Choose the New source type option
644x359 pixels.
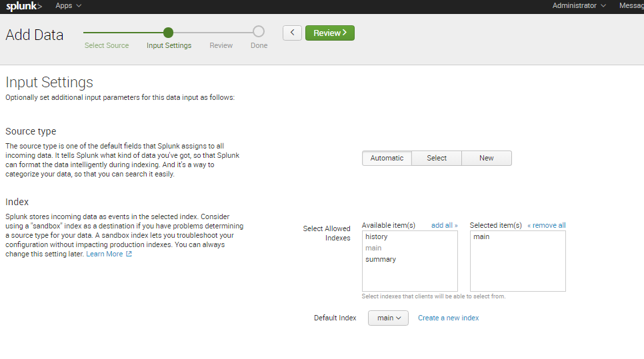tap(487, 158)
